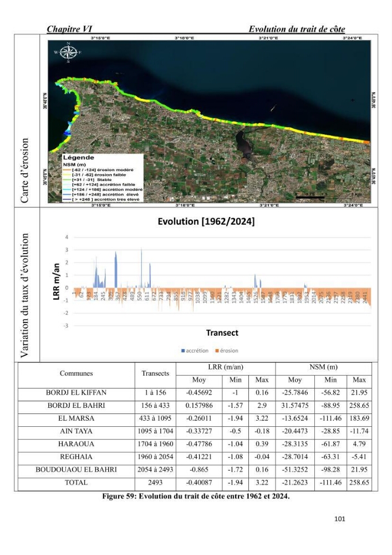Viewport: 392px width, 555px height.
Task: Click transect range '156 à 433'
Action: [x=155, y=406]
